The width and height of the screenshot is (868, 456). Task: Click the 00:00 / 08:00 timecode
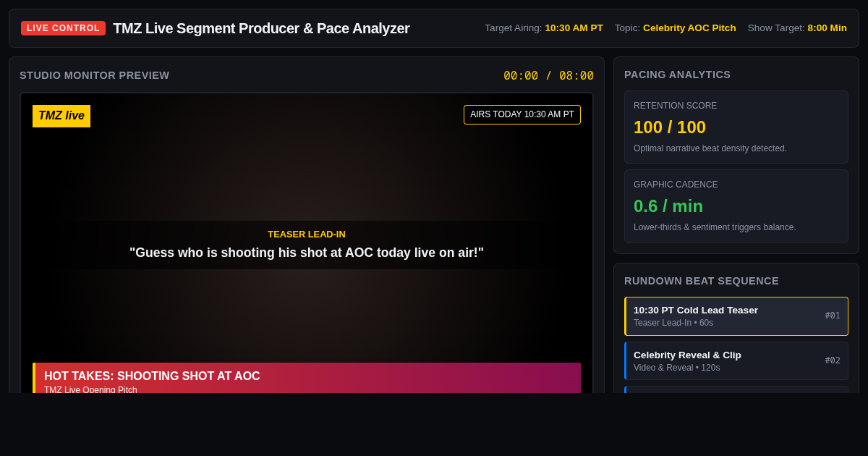(x=548, y=75)
